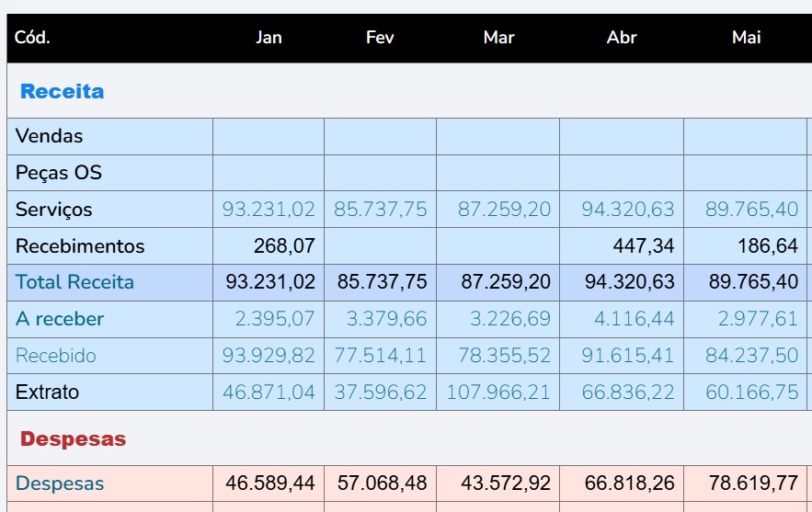Click the empty Vendas cell under Jan
This screenshot has width=812, height=512.
click(x=269, y=136)
